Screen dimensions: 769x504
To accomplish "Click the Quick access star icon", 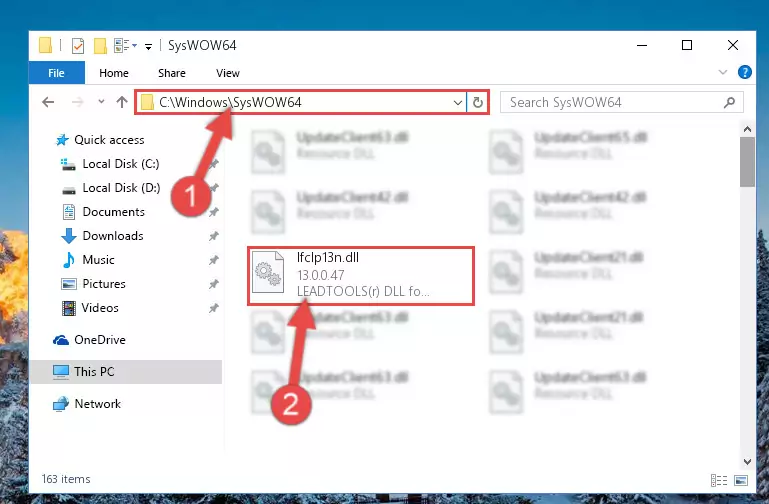I will pos(62,140).
